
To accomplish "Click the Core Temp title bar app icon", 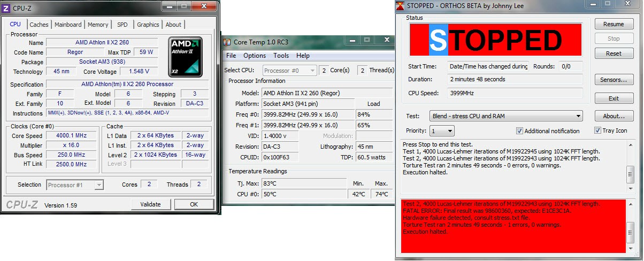I will [227, 42].
